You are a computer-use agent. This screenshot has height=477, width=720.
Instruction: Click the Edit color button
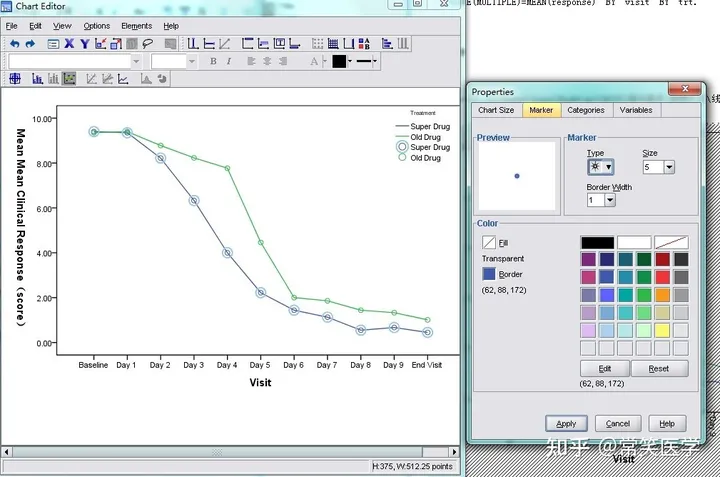pos(605,369)
